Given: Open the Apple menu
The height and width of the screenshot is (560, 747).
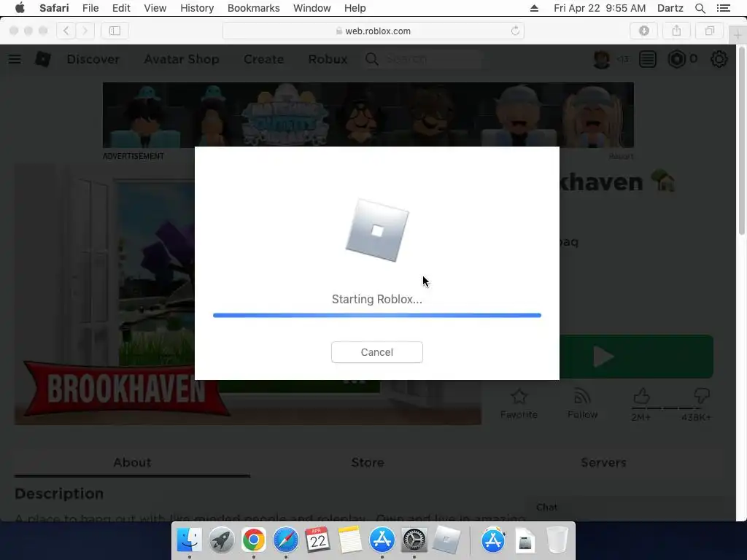Looking at the screenshot, I should (20, 8).
